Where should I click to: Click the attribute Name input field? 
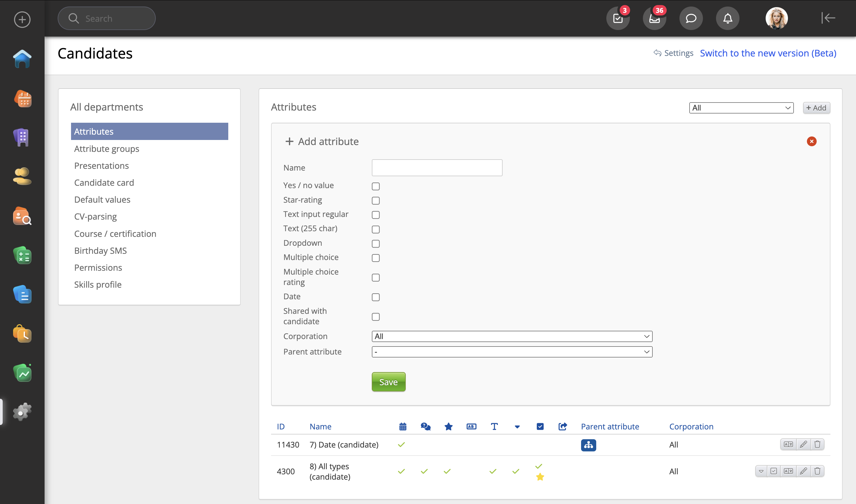click(x=437, y=168)
